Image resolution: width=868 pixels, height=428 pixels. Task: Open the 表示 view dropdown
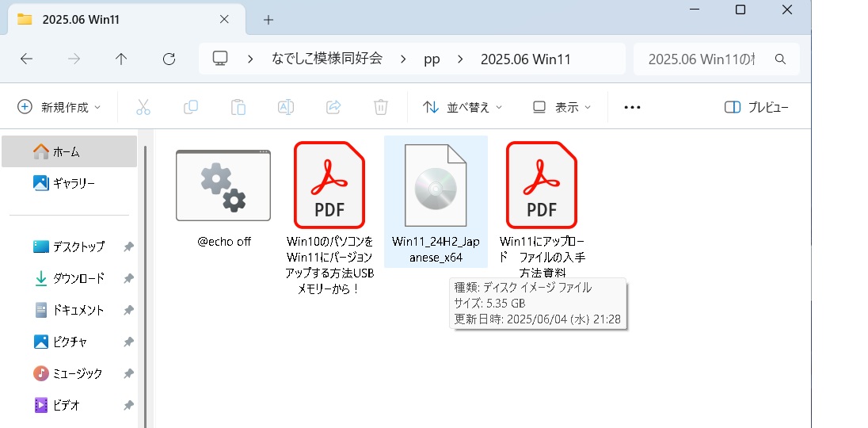click(x=562, y=107)
